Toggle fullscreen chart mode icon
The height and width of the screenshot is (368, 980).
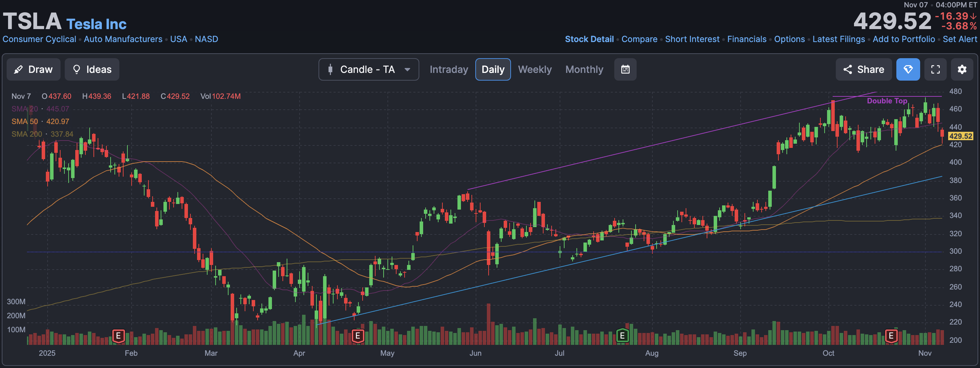935,69
